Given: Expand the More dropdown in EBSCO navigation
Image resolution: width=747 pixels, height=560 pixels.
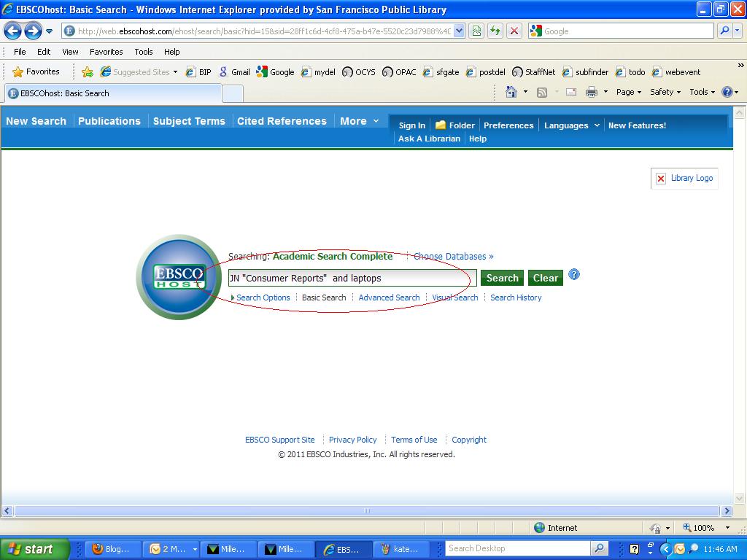Looking at the screenshot, I should (x=360, y=121).
